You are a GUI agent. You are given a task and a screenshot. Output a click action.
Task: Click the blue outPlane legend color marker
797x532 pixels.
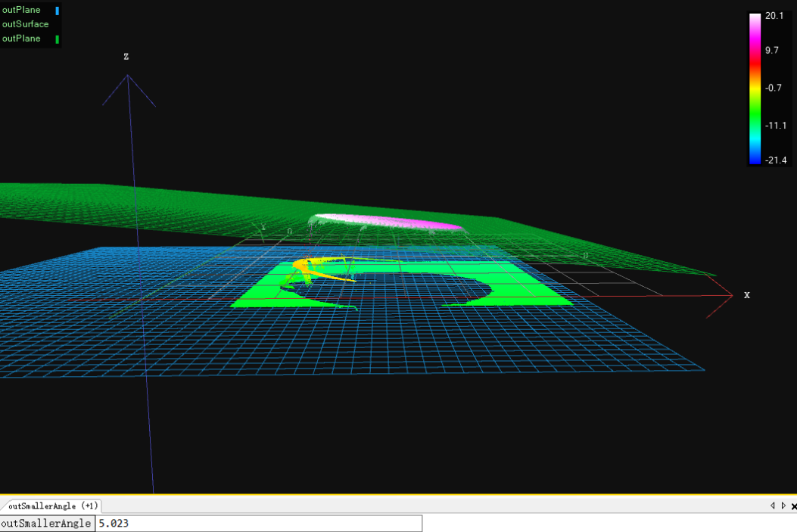pyautogui.click(x=58, y=11)
